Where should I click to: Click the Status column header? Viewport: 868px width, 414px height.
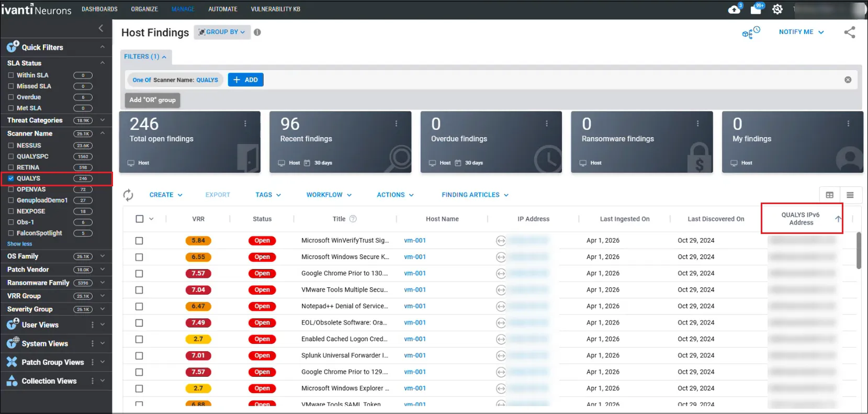tap(262, 219)
